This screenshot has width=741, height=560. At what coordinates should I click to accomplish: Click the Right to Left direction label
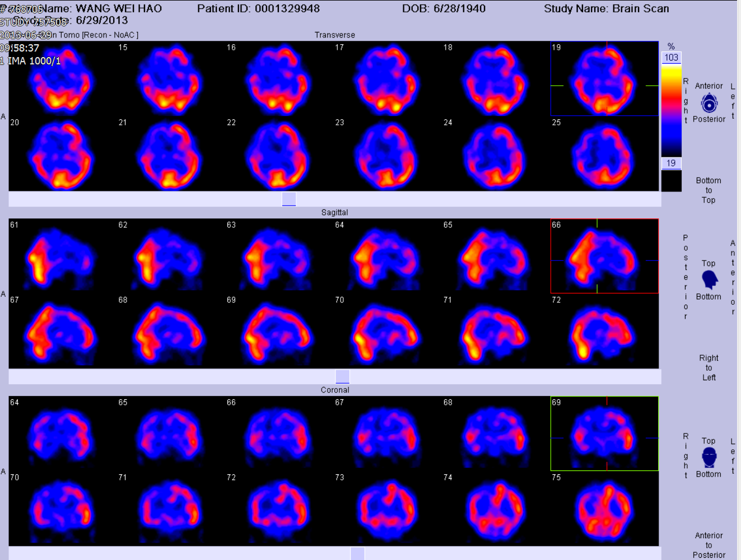pos(709,368)
